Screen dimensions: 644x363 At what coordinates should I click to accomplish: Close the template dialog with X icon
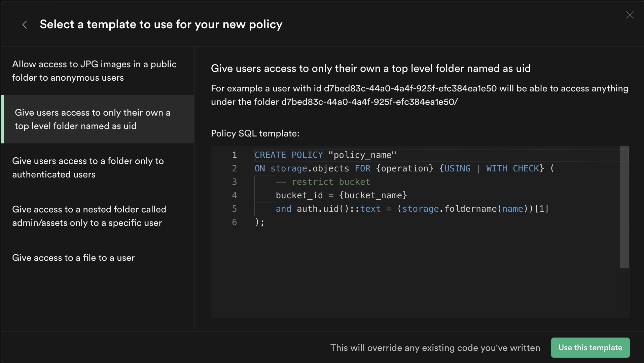[630, 15]
